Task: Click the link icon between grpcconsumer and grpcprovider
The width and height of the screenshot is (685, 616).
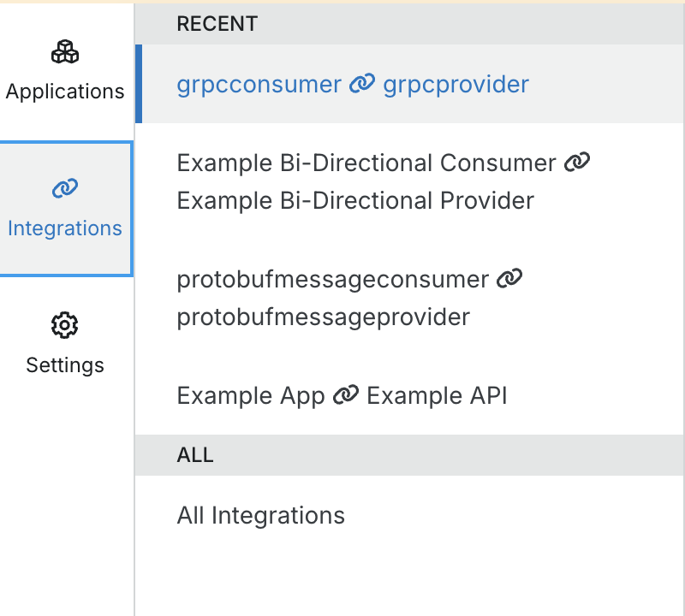Action: tap(363, 83)
